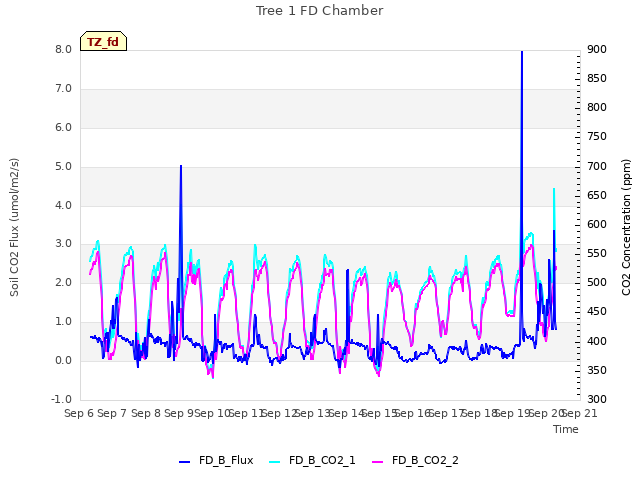The width and height of the screenshot is (640, 480).
Task: Click the Sep 21 tick label
Action: point(580,413)
